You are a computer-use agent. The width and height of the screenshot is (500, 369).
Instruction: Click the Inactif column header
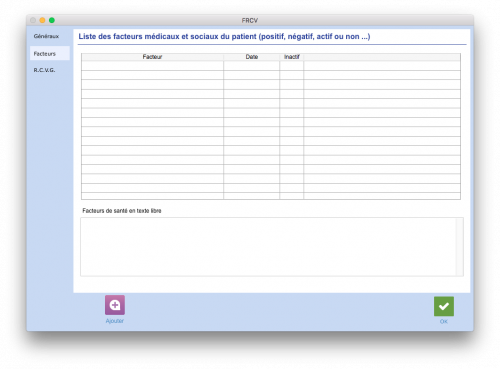click(292, 57)
